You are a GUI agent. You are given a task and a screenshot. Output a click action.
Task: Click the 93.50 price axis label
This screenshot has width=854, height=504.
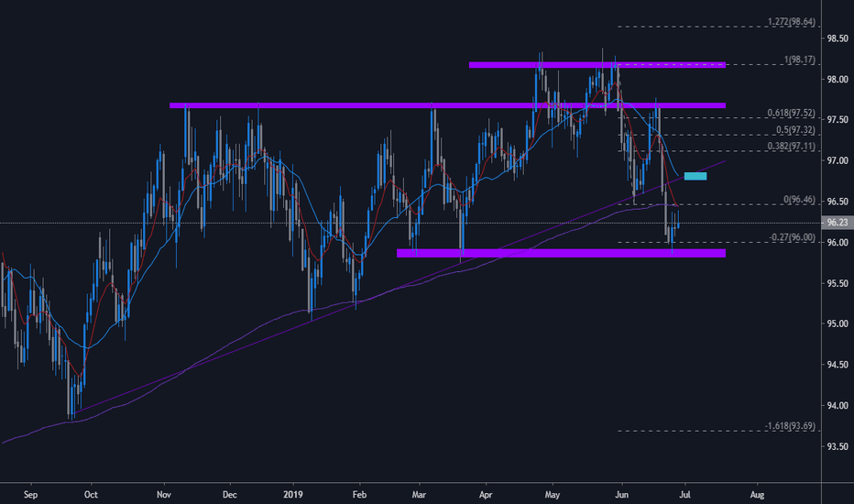[838, 446]
